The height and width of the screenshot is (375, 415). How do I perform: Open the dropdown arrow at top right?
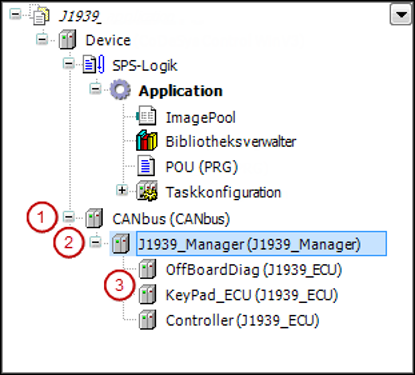(x=401, y=15)
